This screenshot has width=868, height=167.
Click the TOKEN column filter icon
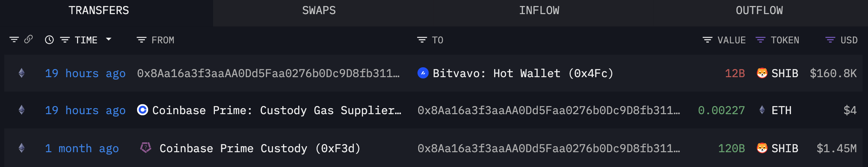(760, 40)
